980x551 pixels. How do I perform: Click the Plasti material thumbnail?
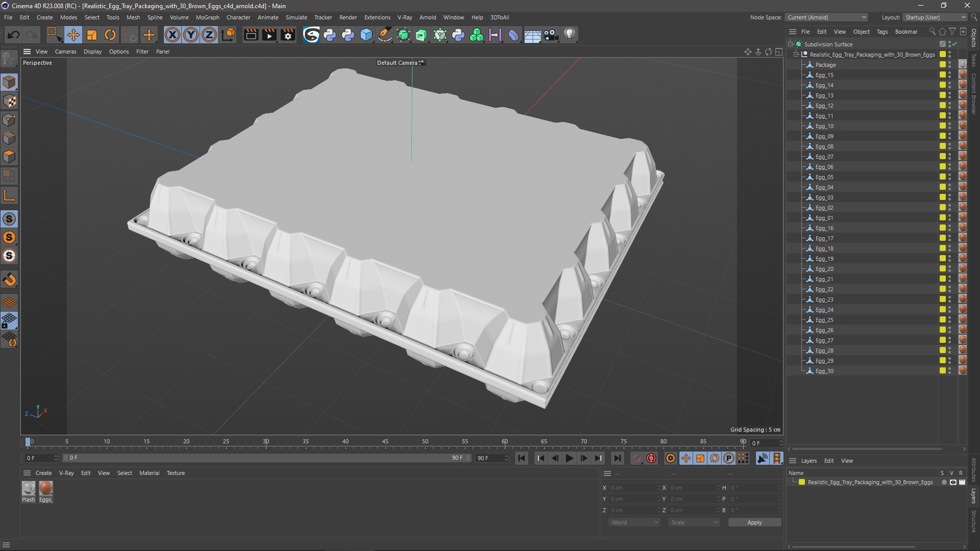point(29,488)
